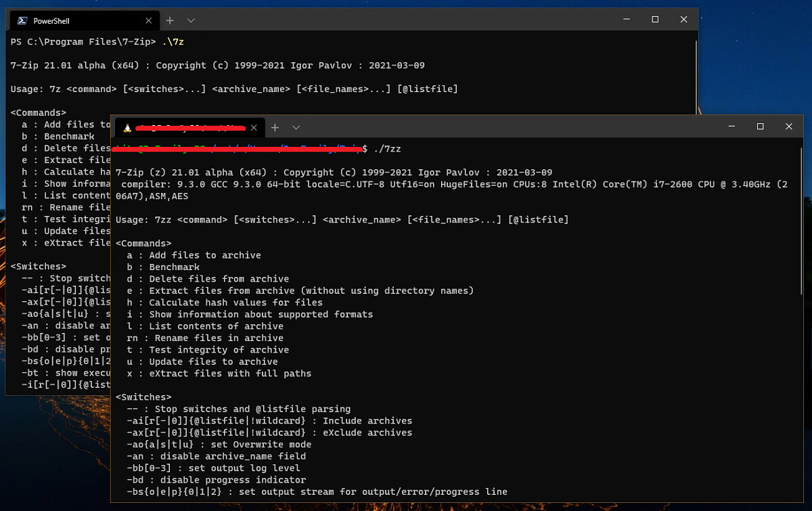Click the Linux penguin tab icon
812x511 pixels.
(x=127, y=127)
